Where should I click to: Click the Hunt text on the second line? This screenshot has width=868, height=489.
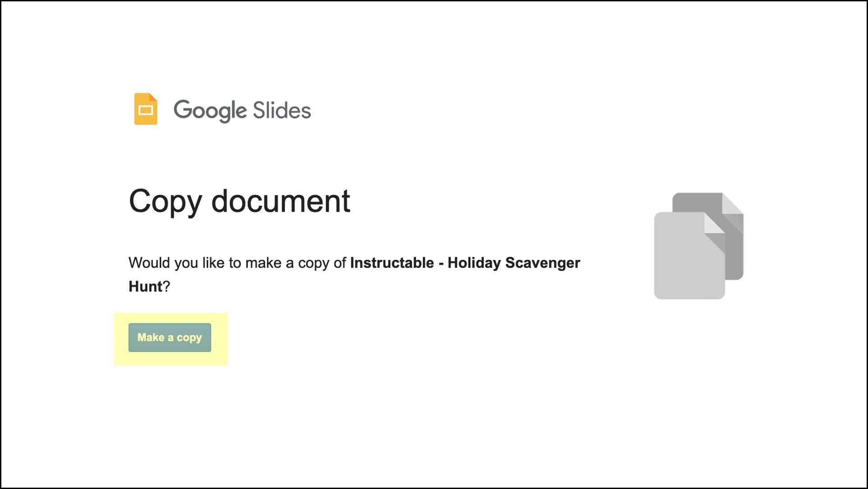[145, 286]
